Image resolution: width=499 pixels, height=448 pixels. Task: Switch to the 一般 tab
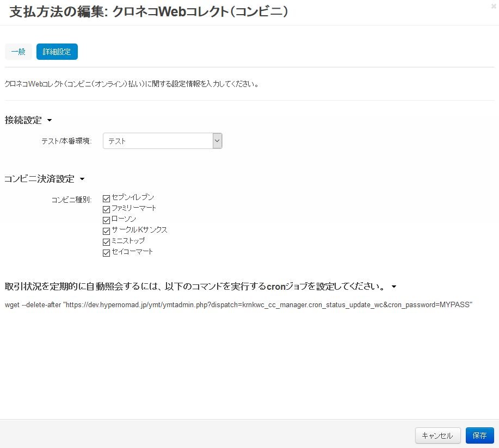[19, 52]
